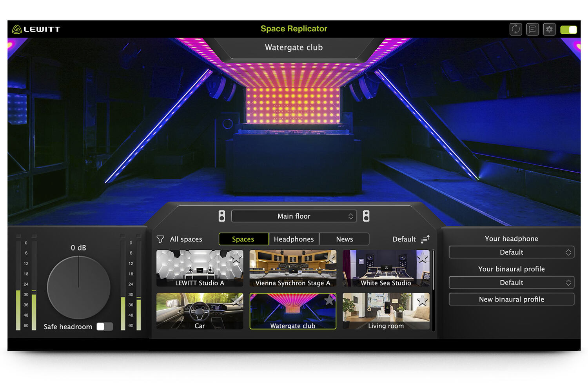Click the filter funnel icon
Viewport: 588px width, 392px height.
(x=160, y=239)
